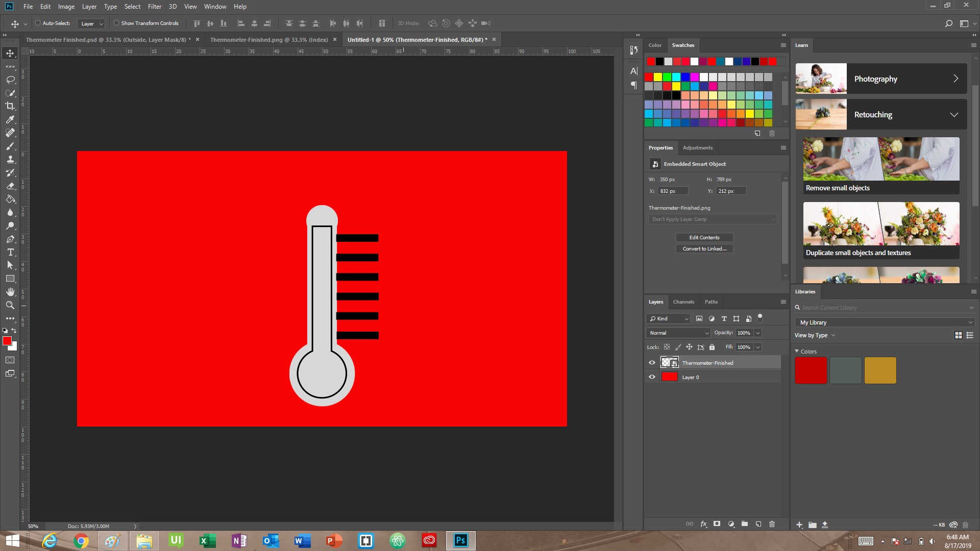The image size is (980, 551).
Task: Hide the Layer 0 layer
Action: [652, 377]
